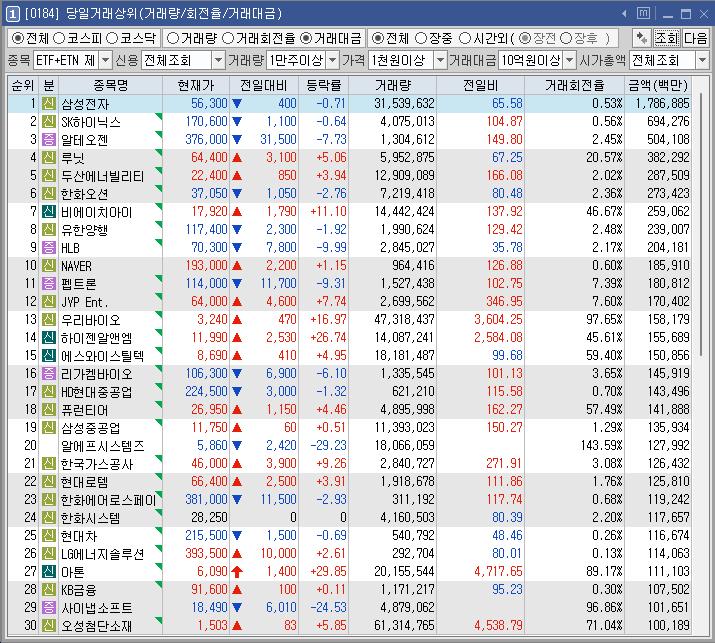
Task: Click the 신 badge for 오성첨단소재
Action: coord(48,625)
